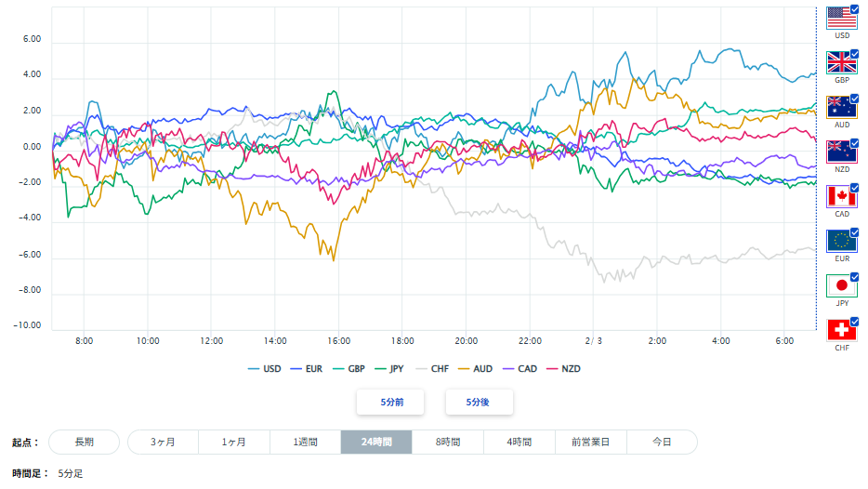This screenshot has width=868, height=489.
Task: Click the -10.00 y-axis value
Action: pos(27,325)
